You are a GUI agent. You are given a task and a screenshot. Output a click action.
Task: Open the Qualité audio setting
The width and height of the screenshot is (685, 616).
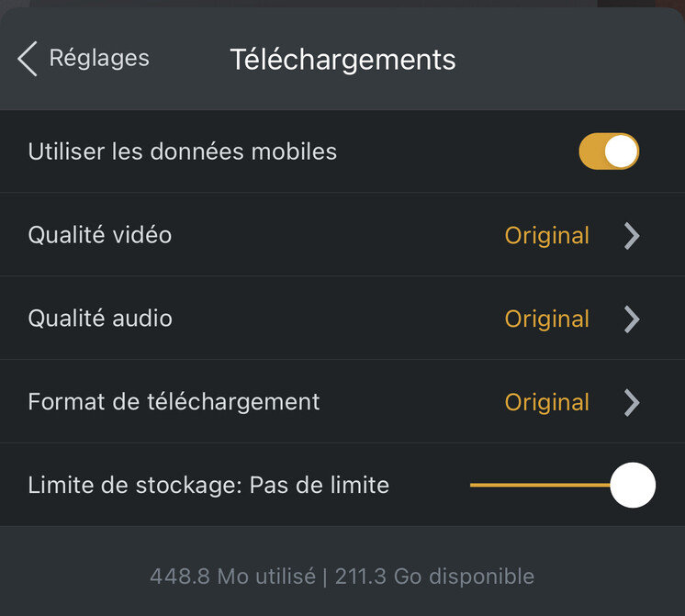point(99,319)
